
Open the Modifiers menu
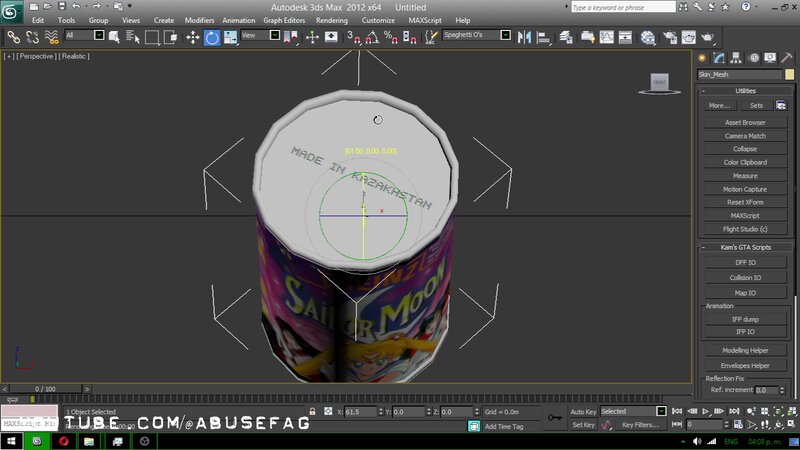pos(199,20)
